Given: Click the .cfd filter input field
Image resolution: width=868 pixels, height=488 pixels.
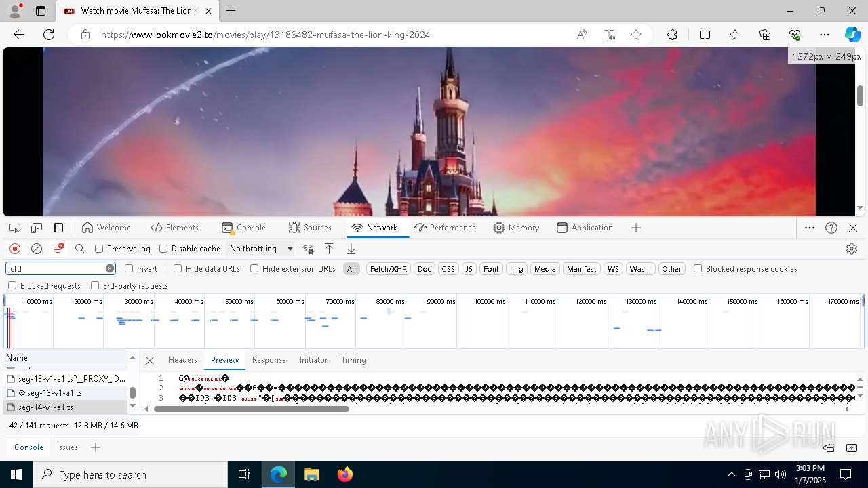Looking at the screenshot, I should tap(55, 269).
